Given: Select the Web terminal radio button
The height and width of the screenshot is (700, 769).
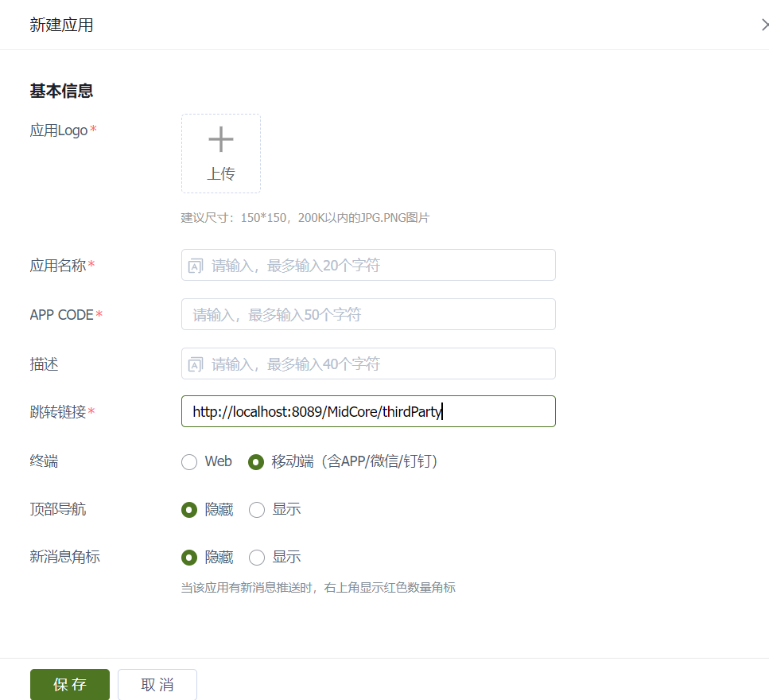Looking at the screenshot, I should pyautogui.click(x=189, y=461).
